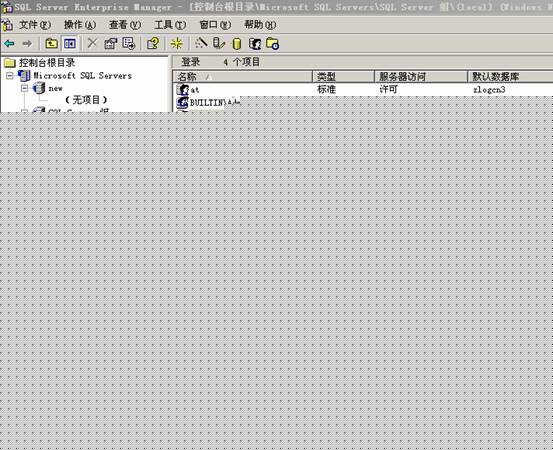Click the Forward arrow in the toolbar
The width and height of the screenshot is (553, 450).
pyautogui.click(x=27, y=44)
